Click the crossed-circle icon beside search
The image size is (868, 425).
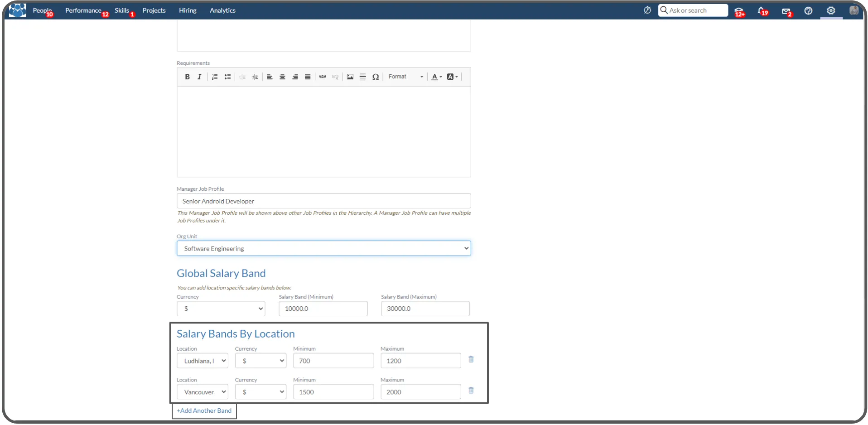coord(647,10)
